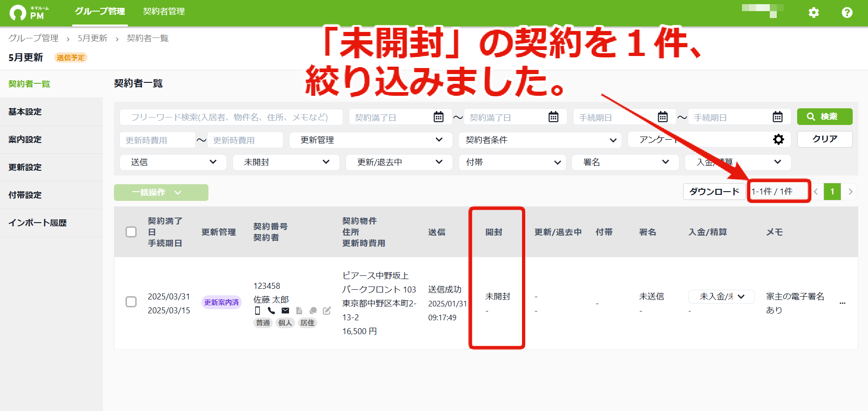Focus the second 更新時費用 input

point(245,140)
